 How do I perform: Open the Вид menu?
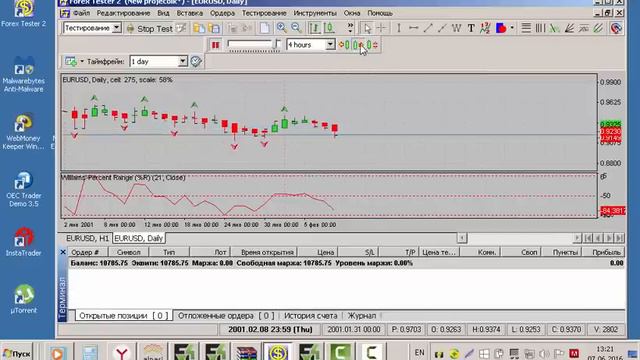[163, 13]
